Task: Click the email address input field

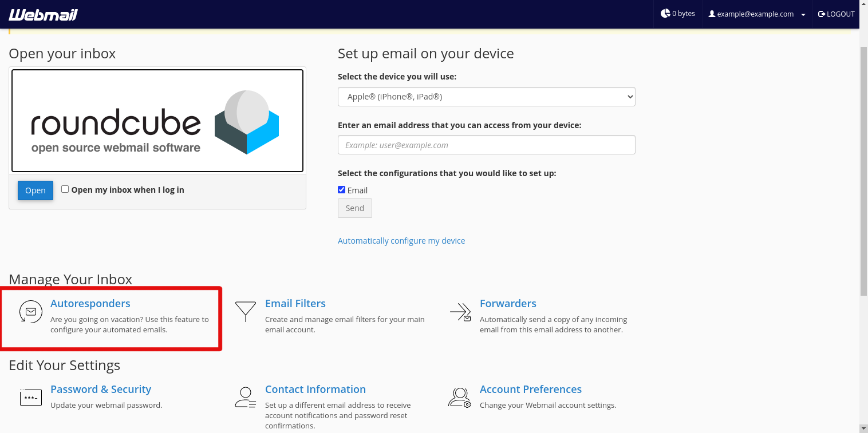Action: [x=486, y=145]
